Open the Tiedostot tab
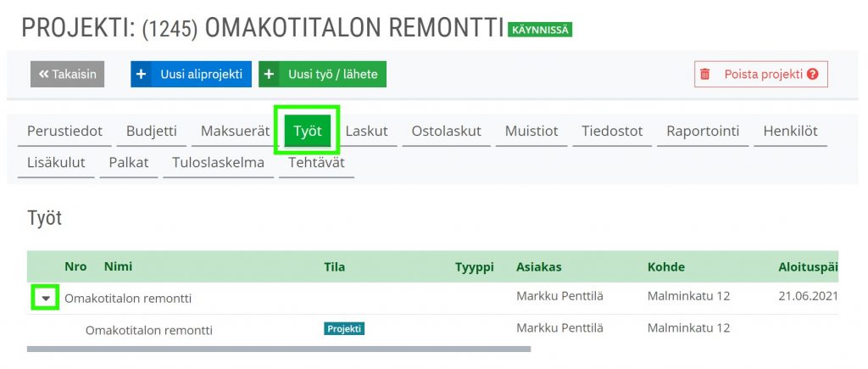This screenshot has height=369, width=868. tap(612, 131)
